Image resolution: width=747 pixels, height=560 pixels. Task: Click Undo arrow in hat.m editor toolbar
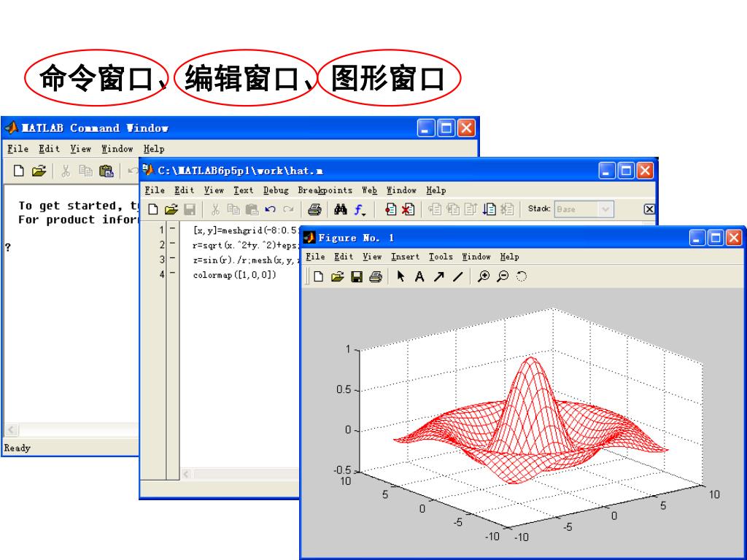270,209
